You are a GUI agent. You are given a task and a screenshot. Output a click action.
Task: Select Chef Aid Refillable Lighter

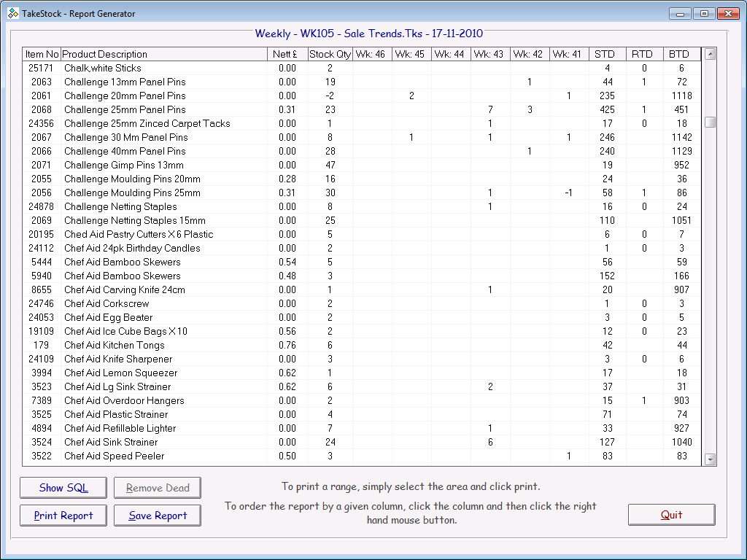coord(120,428)
